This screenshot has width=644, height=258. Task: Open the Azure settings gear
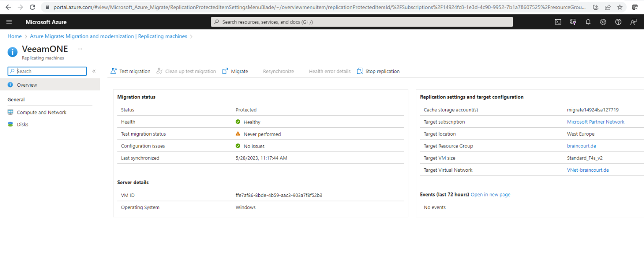603,21
